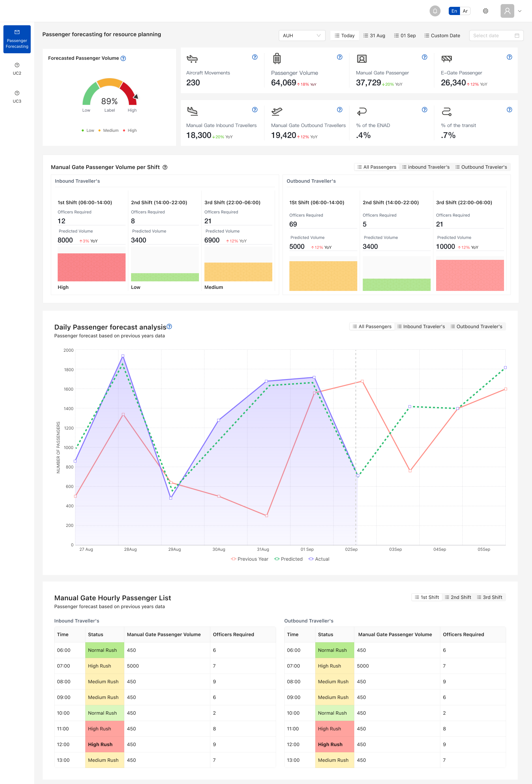The height and width of the screenshot is (784, 532).
Task: Switch hourly list to 2nd Shift
Action: [458, 597]
